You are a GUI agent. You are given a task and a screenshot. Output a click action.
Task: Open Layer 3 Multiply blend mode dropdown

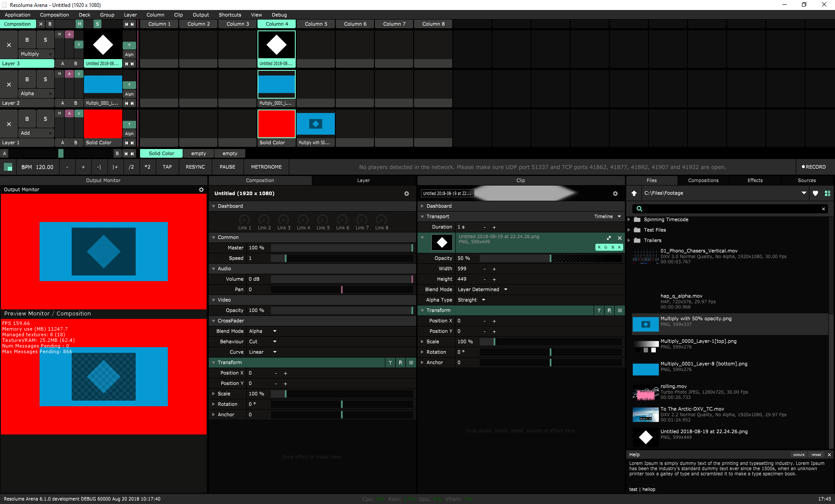tap(37, 54)
